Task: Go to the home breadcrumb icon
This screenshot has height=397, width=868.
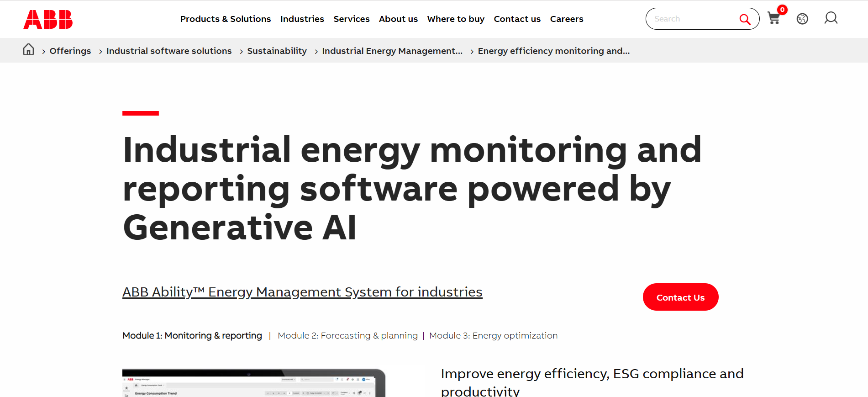Action: 29,49
